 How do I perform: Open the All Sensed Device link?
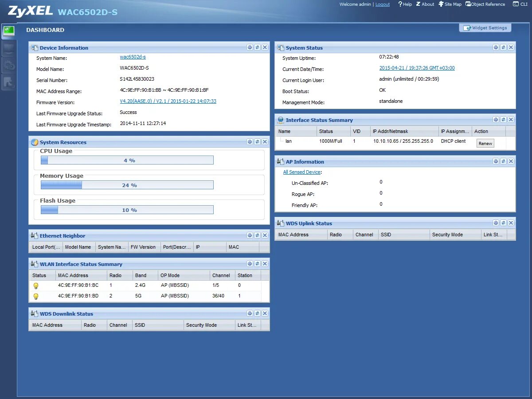point(301,172)
